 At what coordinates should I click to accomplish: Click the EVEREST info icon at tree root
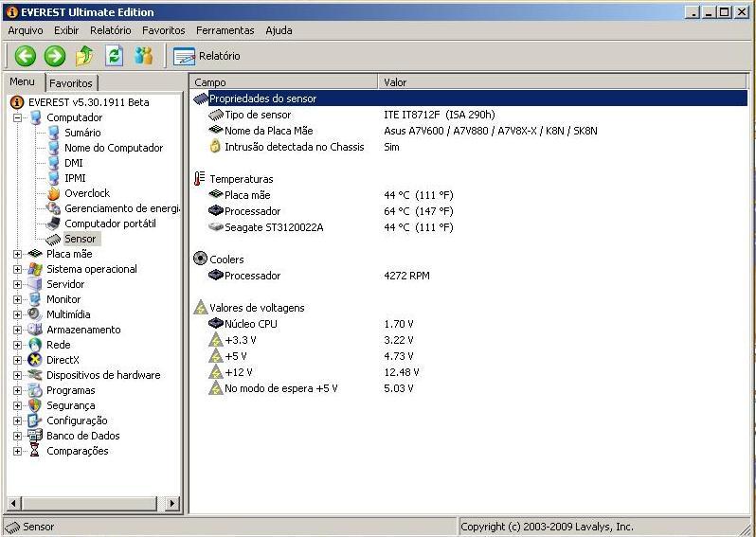click(x=17, y=102)
